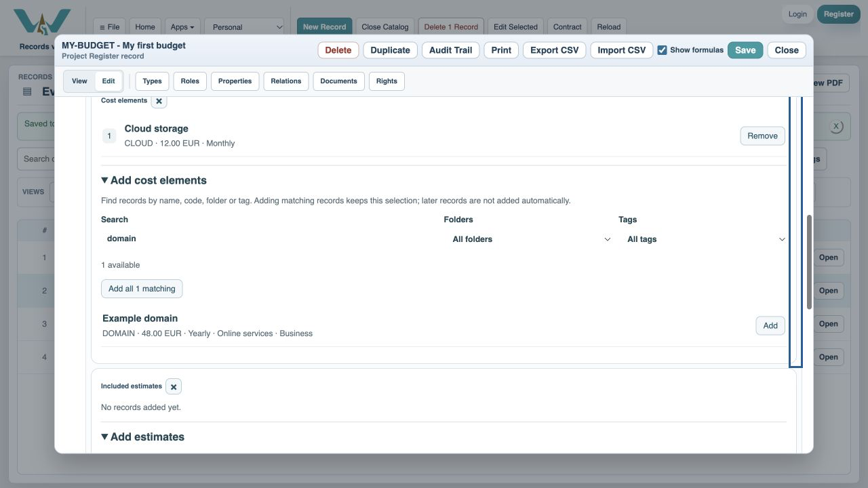Viewport: 868px width, 488px height.
Task: Open the Documents tab
Action: (338, 81)
